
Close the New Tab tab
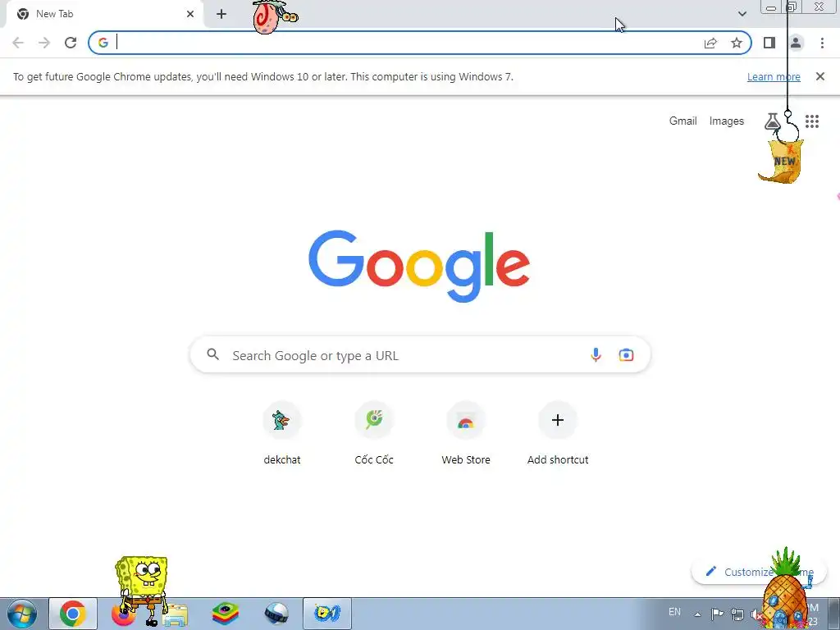[x=190, y=14]
